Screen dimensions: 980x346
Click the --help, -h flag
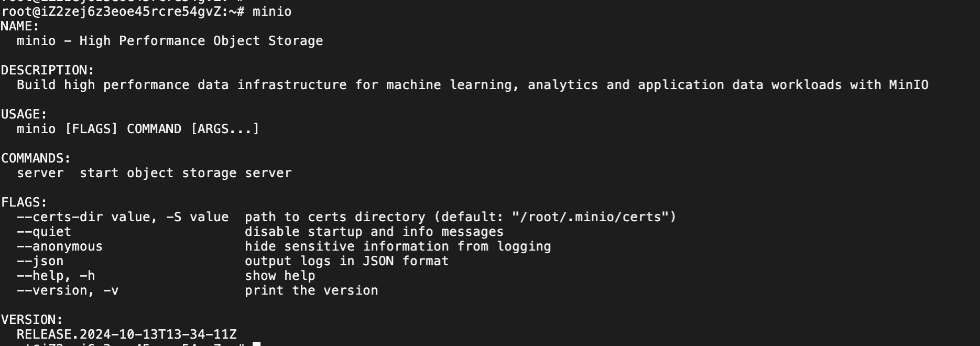(56, 276)
